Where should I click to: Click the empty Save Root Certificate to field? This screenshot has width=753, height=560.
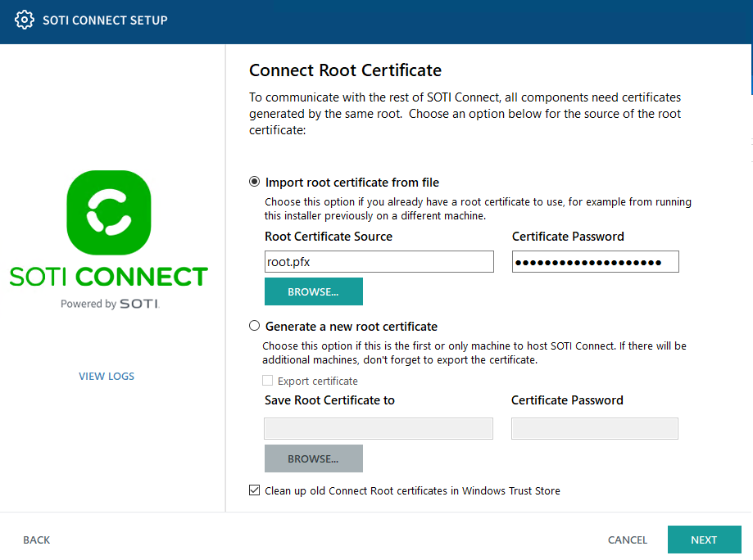pos(378,427)
